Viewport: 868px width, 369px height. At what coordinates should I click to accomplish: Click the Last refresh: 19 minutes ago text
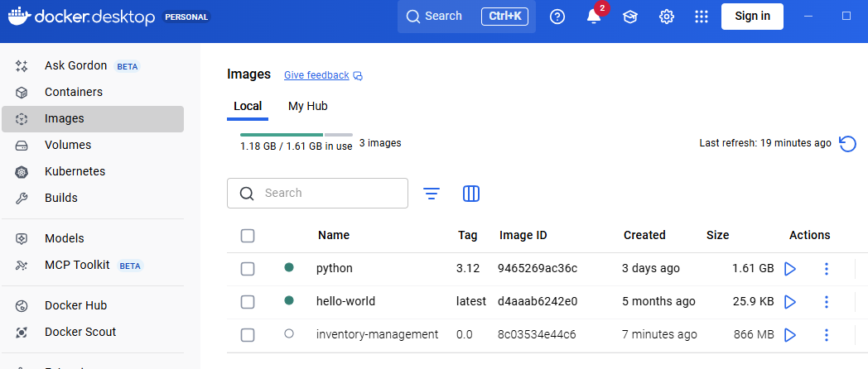point(765,143)
